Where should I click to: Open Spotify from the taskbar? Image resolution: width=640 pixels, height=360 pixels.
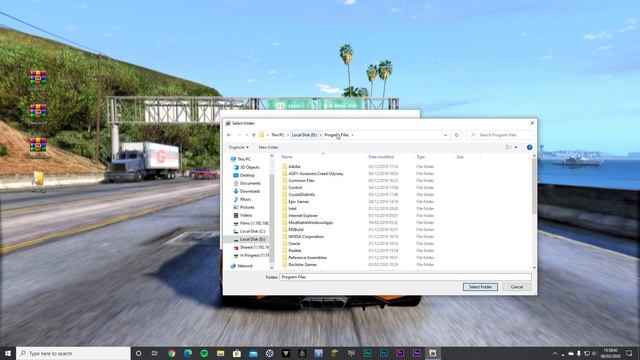tap(204, 353)
